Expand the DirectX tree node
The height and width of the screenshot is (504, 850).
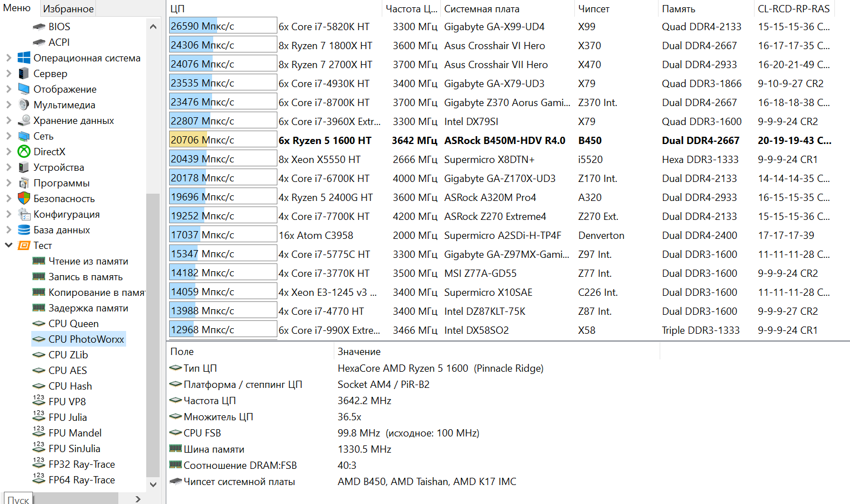click(x=8, y=152)
